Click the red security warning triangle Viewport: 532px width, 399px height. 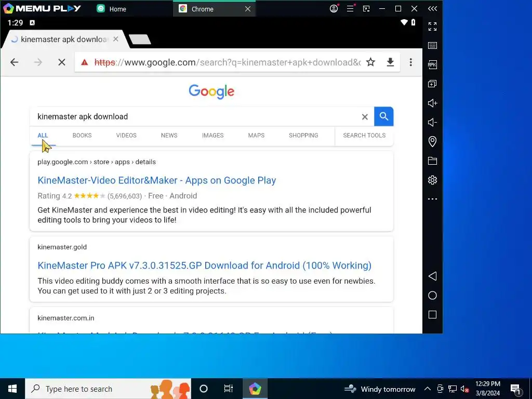click(x=85, y=62)
